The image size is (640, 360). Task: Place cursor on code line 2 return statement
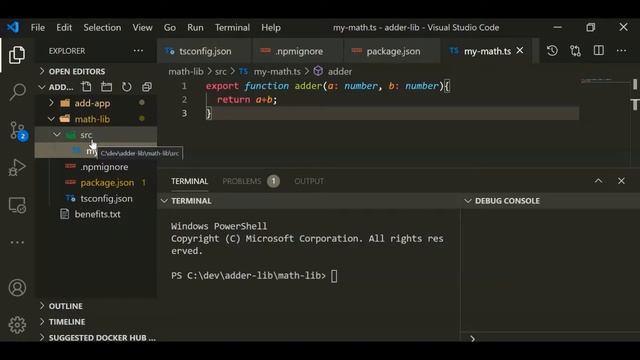[x=247, y=100]
